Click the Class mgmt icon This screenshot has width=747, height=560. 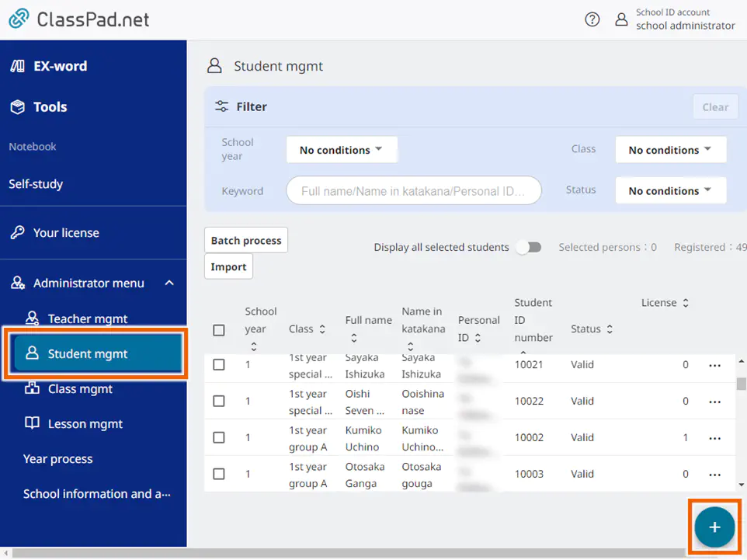[32, 388]
